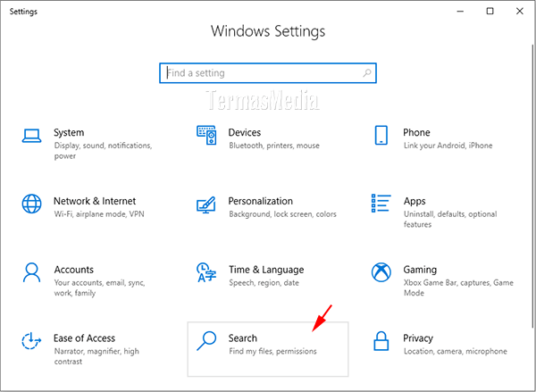Click 'Display, sound, notifications, power' text

(x=103, y=151)
